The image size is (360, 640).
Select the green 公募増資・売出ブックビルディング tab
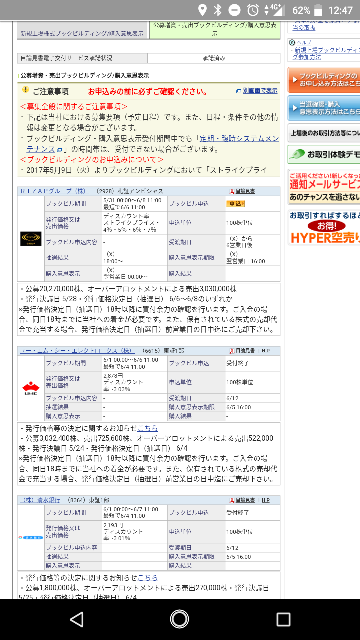215,29
